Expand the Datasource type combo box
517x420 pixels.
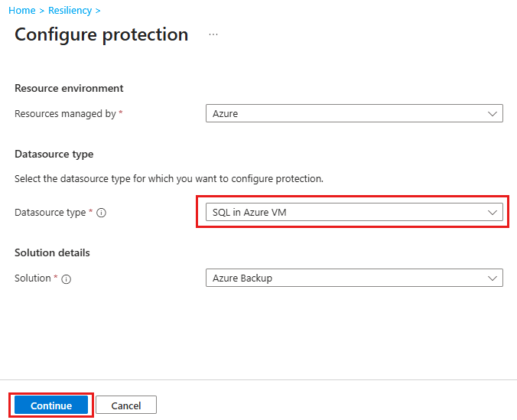coord(354,213)
